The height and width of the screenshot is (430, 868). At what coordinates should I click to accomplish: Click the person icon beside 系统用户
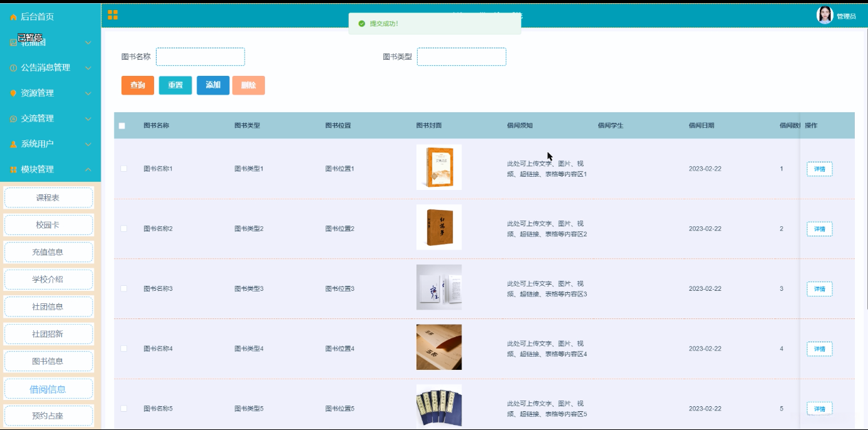tap(13, 144)
